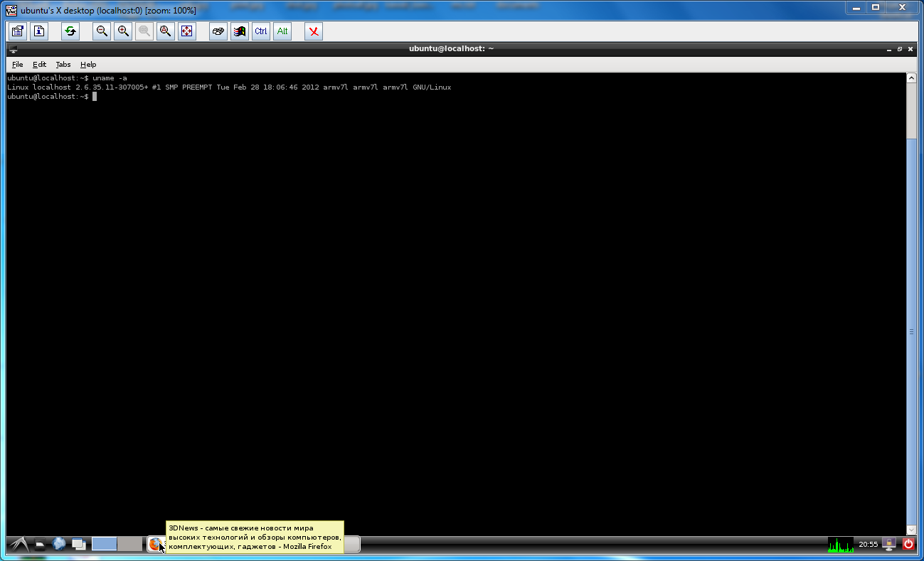Send Ctrl+Alt+Del to remote machine

tap(218, 31)
